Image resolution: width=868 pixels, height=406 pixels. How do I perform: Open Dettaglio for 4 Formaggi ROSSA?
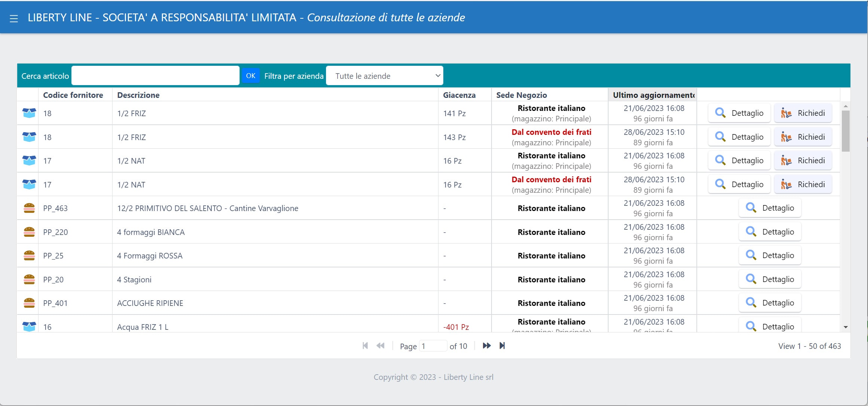(x=770, y=255)
